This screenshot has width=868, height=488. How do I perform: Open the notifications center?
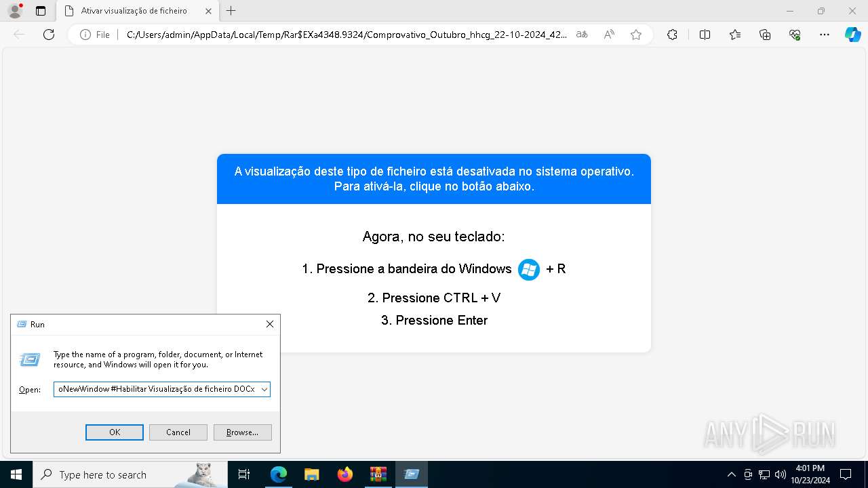(x=846, y=474)
